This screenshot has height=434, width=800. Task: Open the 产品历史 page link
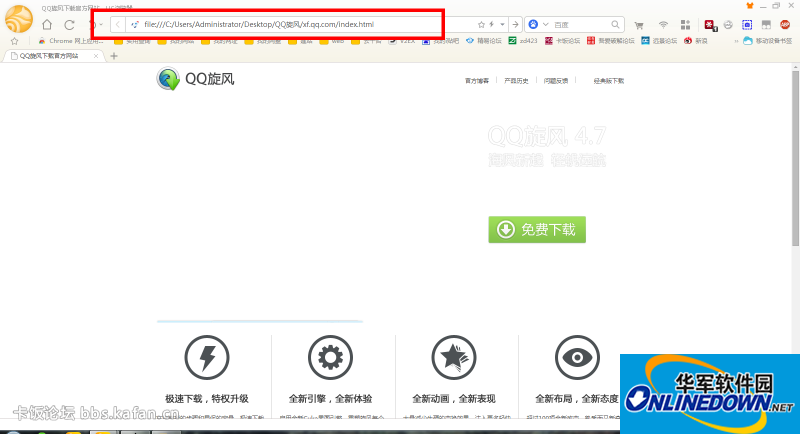pos(516,81)
